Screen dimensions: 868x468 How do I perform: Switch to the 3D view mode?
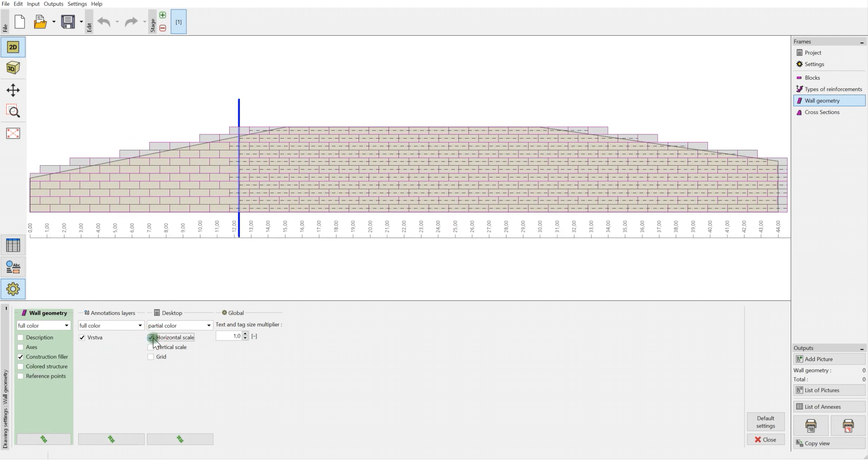(13, 68)
